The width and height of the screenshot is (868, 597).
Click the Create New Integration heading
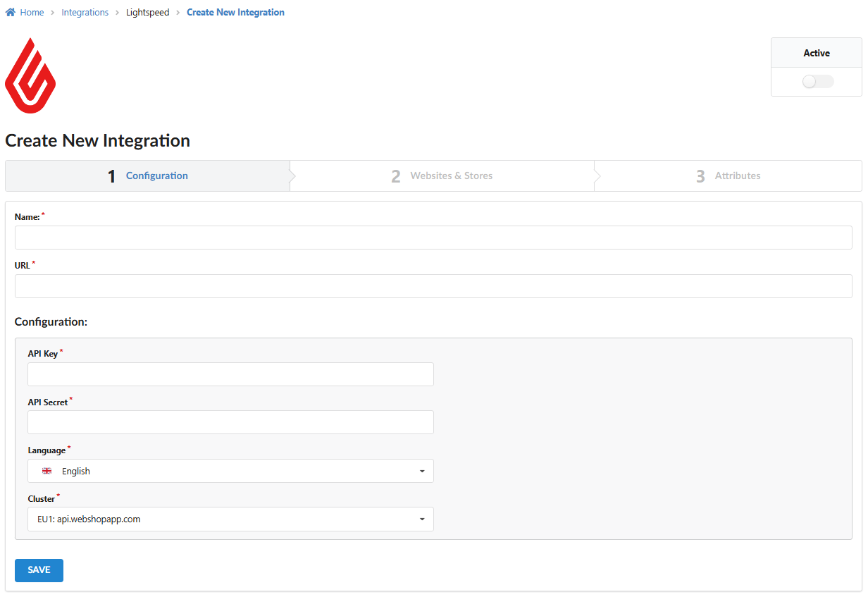tap(98, 140)
